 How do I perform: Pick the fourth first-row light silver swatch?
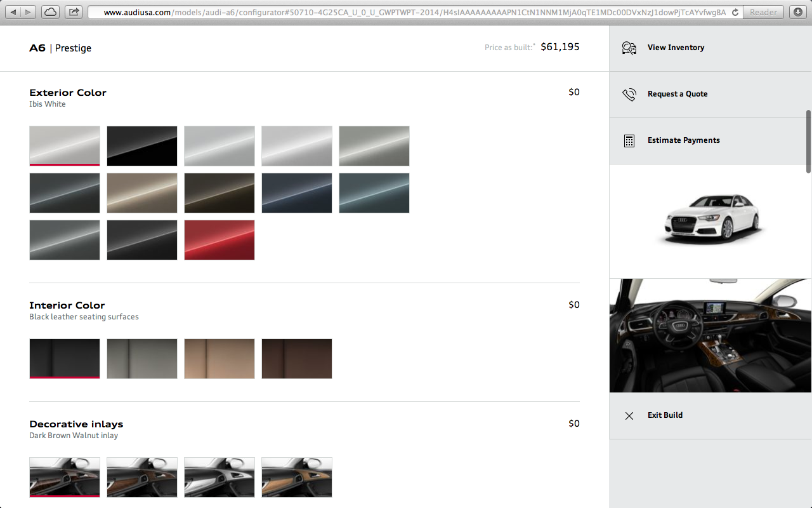[297, 146]
